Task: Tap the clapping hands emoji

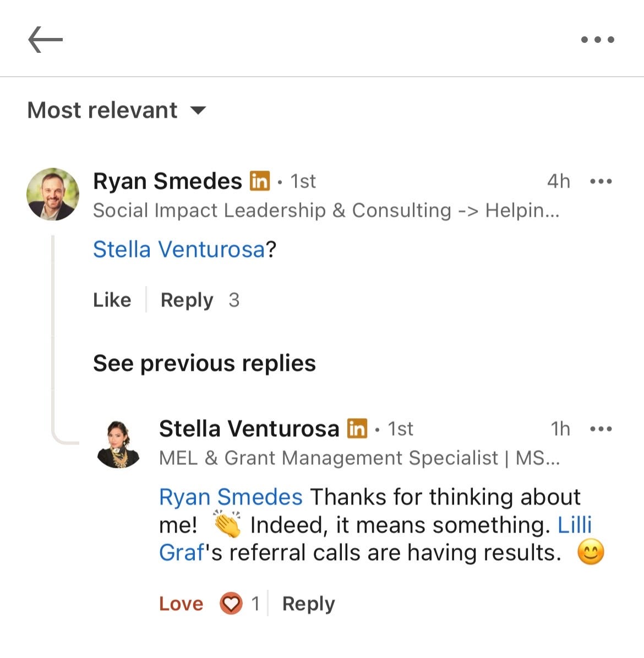Action: tap(227, 524)
